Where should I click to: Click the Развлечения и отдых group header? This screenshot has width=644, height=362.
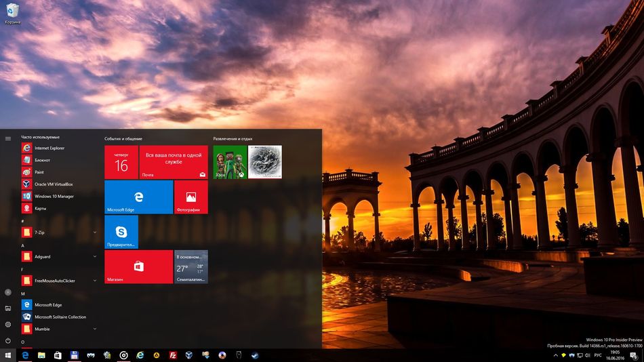[x=233, y=139]
